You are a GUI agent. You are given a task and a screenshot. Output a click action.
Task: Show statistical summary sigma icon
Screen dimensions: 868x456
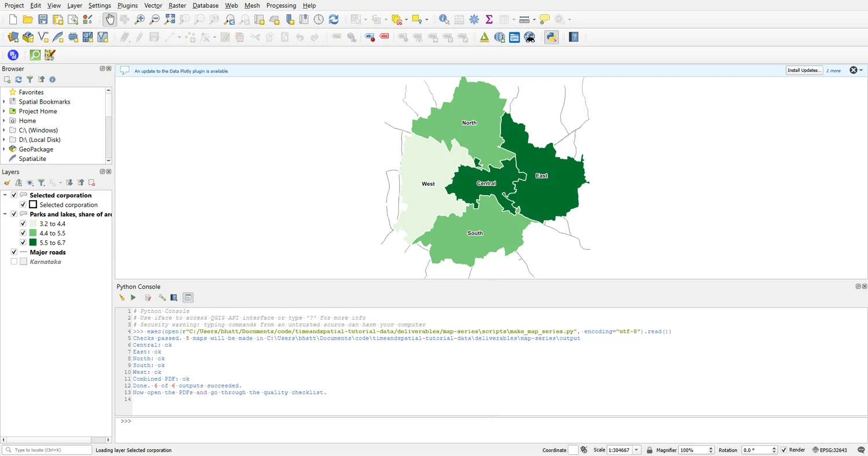[x=489, y=20]
